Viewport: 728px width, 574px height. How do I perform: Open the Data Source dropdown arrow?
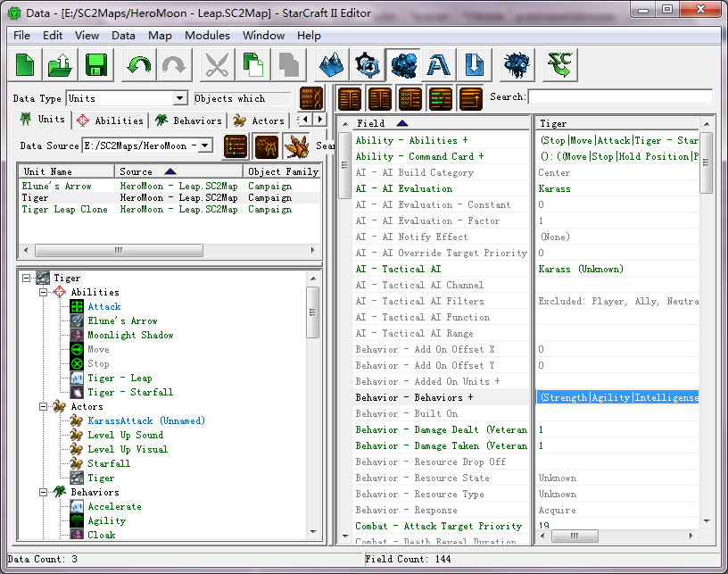pyautogui.click(x=206, y=146)
